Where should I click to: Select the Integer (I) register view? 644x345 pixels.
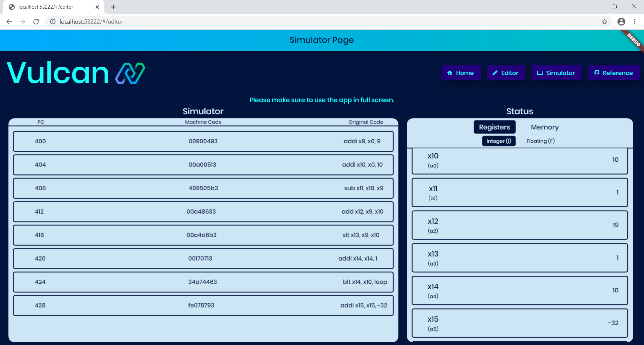click(x=499, y=141)
